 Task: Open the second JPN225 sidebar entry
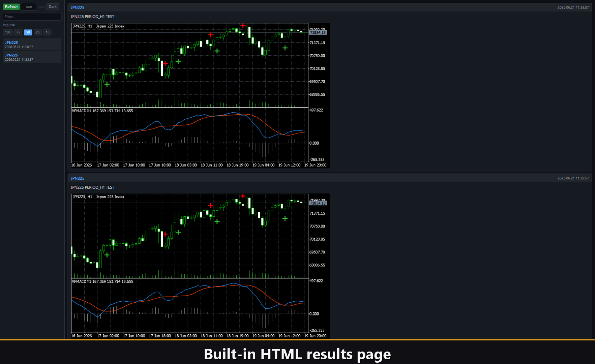[32, 57]
